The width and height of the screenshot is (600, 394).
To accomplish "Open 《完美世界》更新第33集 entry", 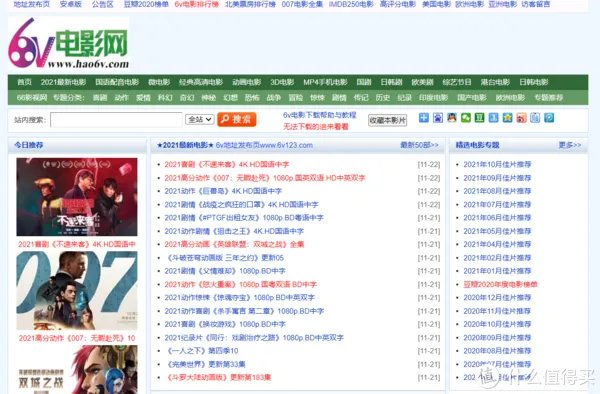I will click(205, 364).
